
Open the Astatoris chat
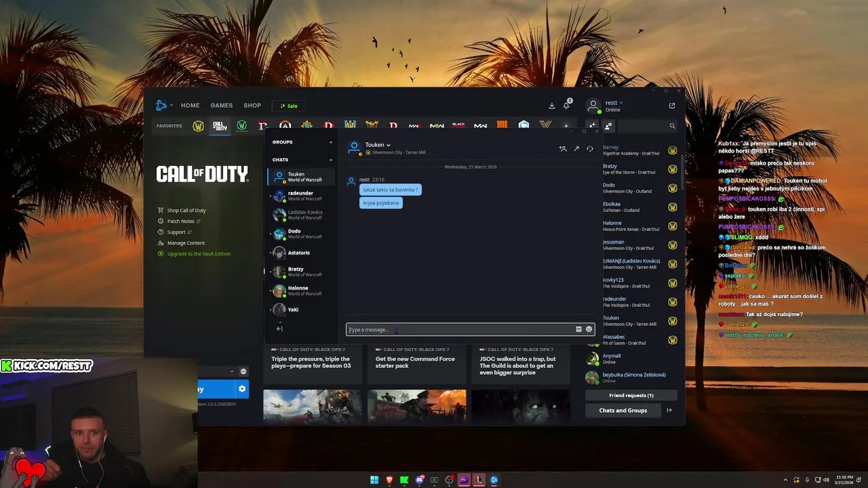pyautogui.click(x=301, y=253)
